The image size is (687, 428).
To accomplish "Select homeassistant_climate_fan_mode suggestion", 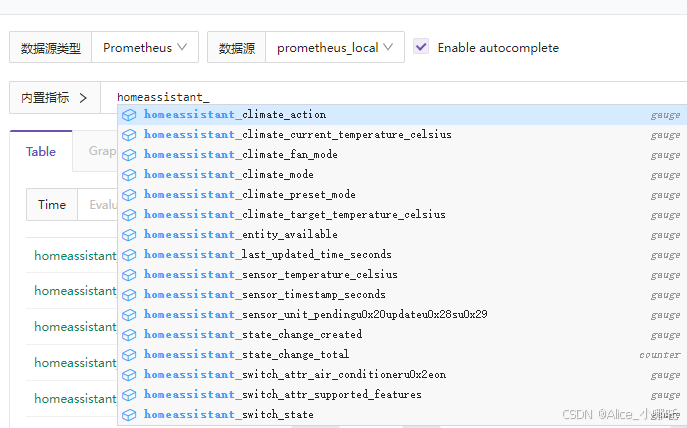I will [x=402, y=155].
